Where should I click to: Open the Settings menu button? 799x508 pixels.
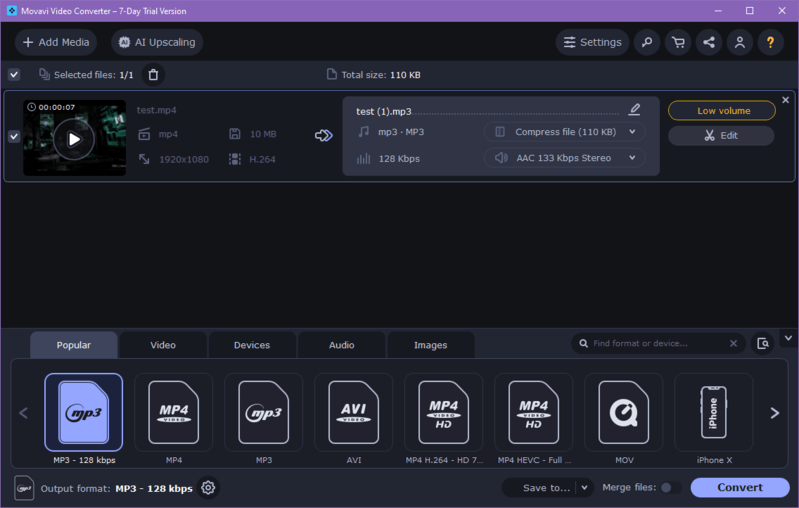pyautogui.click(x=592, y=42)
